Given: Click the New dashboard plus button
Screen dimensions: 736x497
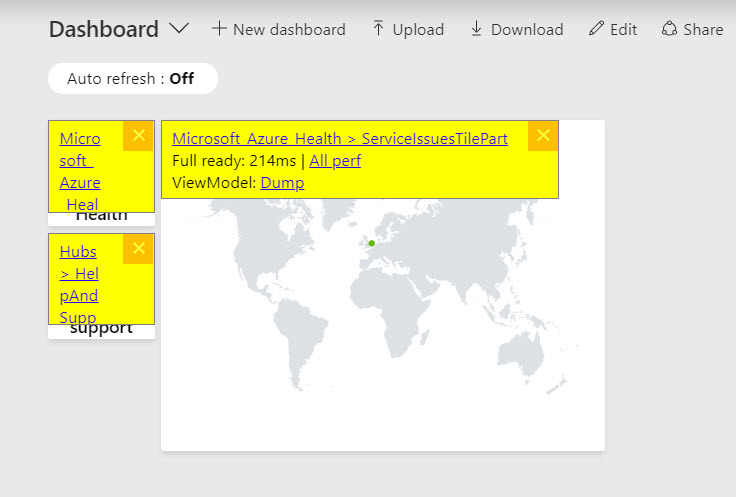Looking at the screenshot, I should (x=278, y=30).
